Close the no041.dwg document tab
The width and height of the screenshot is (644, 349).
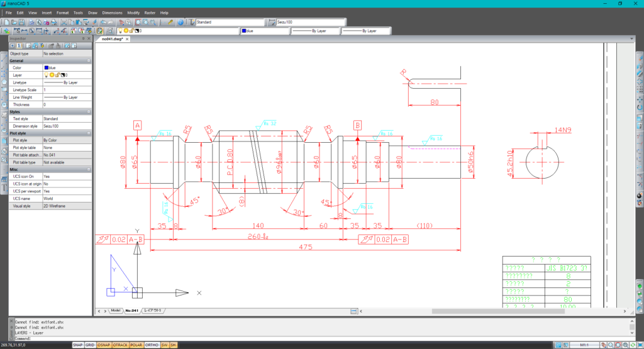[x=130, y=39]
